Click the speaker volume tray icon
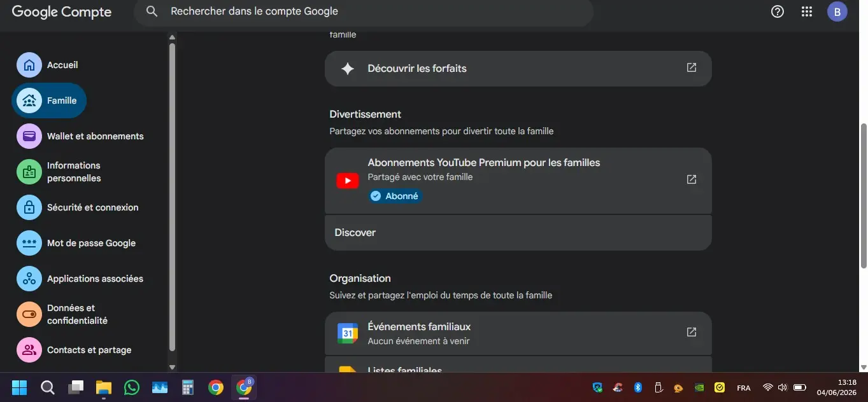The width and height of the screenshot is (868, 402). point(783,387)
